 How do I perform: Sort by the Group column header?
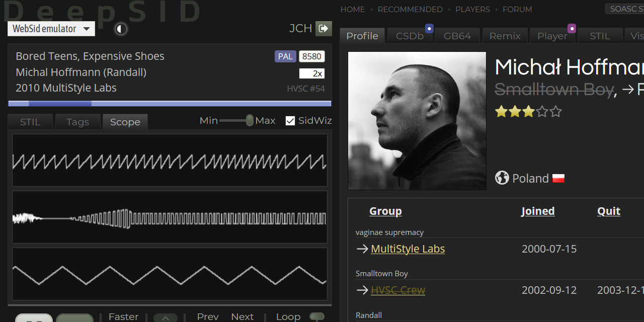385,211
